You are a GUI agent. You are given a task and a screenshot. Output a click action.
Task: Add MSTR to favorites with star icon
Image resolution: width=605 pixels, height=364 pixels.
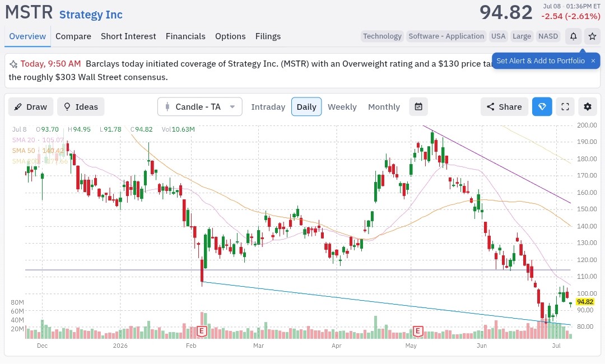click(592, 36)
